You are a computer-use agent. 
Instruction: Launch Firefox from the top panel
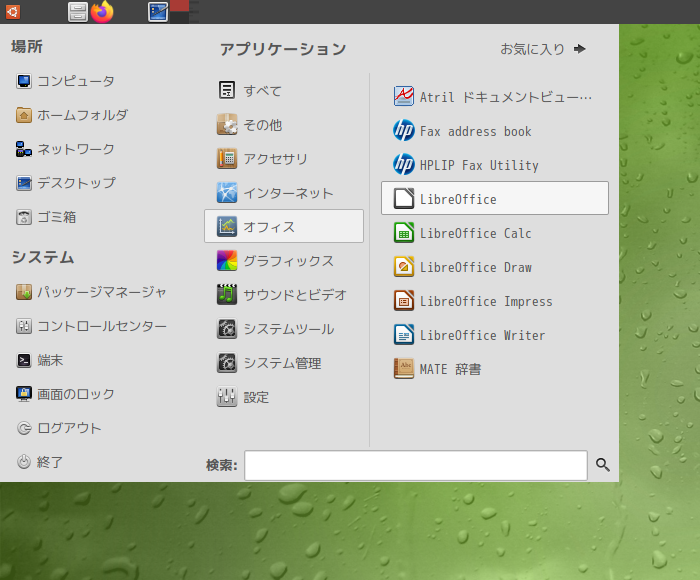point(102,12)
